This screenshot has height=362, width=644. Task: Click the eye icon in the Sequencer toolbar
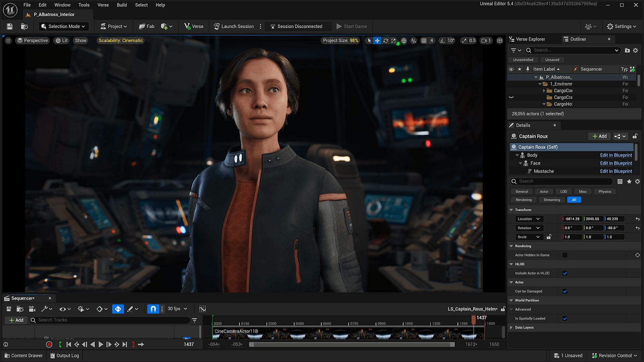coord(62,309)
